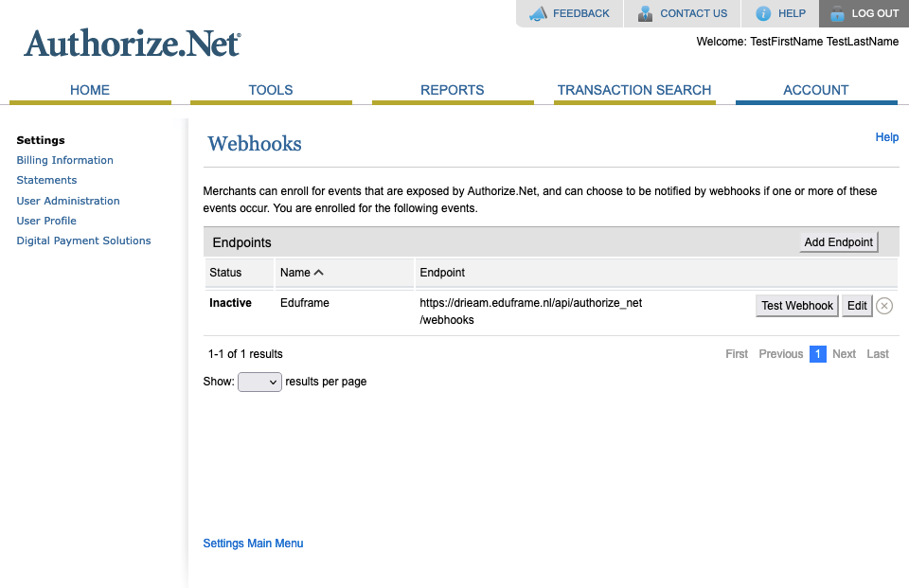This screenshot has width=909, height=588.
Task: Click the Help link beside Webhooks title
Action: pos(886,137)
